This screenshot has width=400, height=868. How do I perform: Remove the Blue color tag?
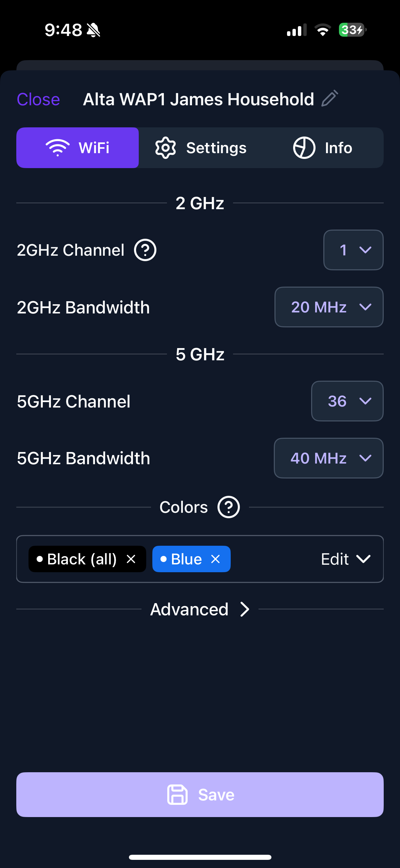click(x=216, y=559)
